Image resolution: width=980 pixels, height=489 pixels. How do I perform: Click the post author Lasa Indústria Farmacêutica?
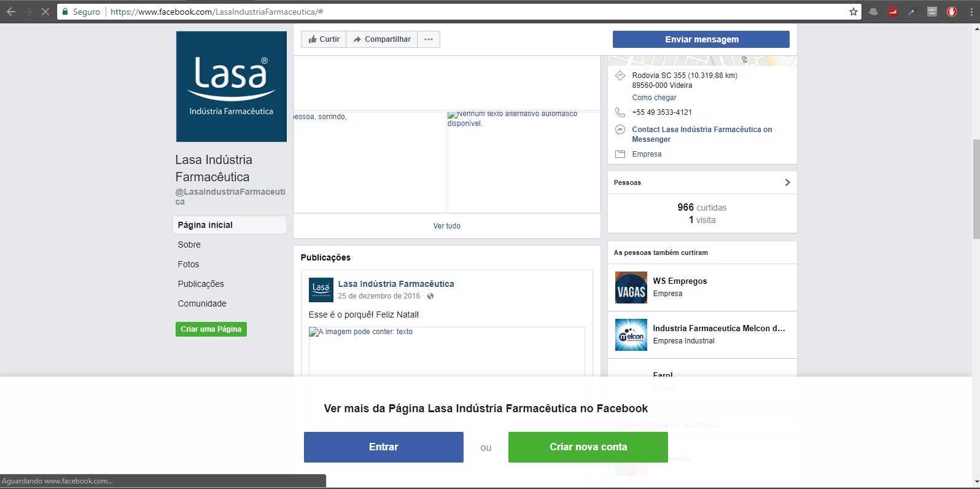[x=396, y=284]
